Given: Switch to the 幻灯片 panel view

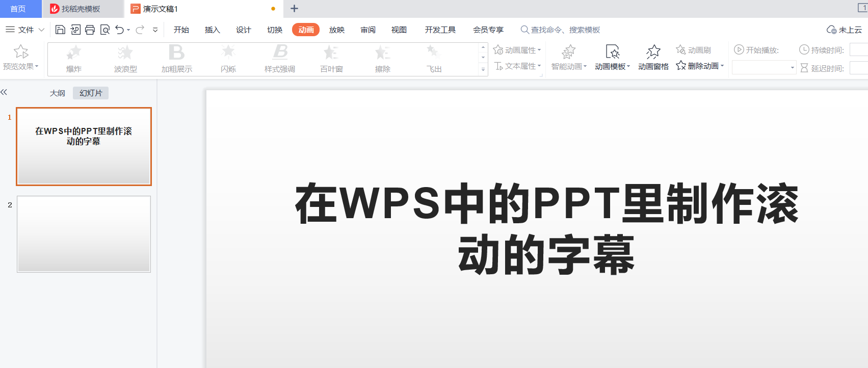Looking at the screenshot, I should click(x=91, y=93).
